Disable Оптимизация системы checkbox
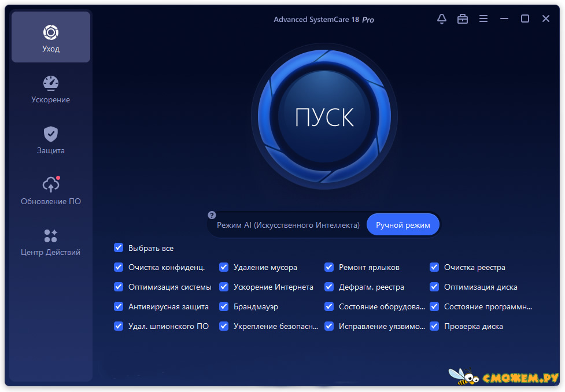The image size is (565, 392). coord(119,287)
